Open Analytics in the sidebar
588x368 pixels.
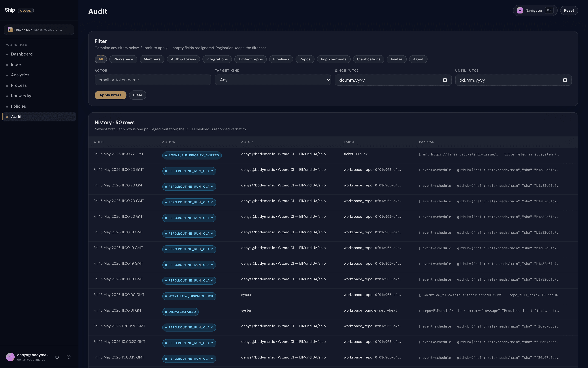pos(39,75)
